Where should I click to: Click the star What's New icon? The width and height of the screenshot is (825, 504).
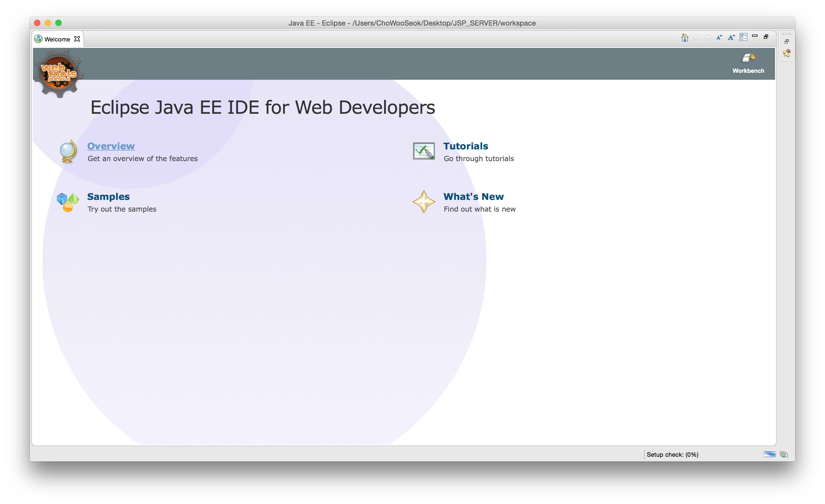pyautogui.click(x=424, y=202)
